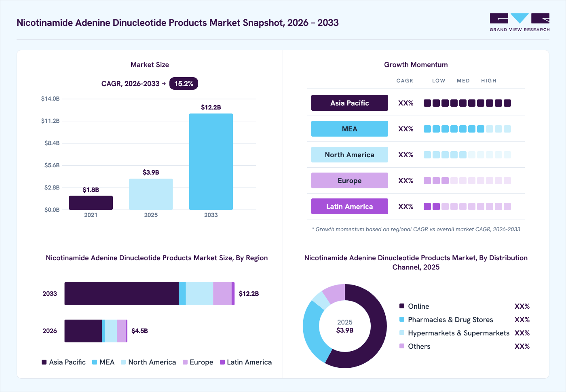Click the Grand View Research logo

point(520,23)
